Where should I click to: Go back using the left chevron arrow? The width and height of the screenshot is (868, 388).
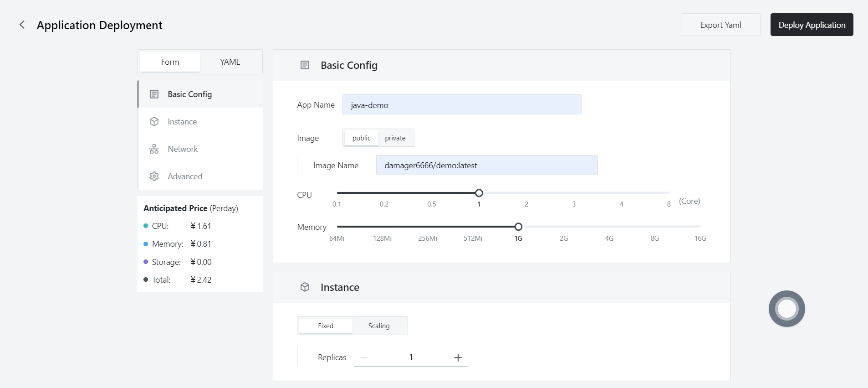coord(22,25)
